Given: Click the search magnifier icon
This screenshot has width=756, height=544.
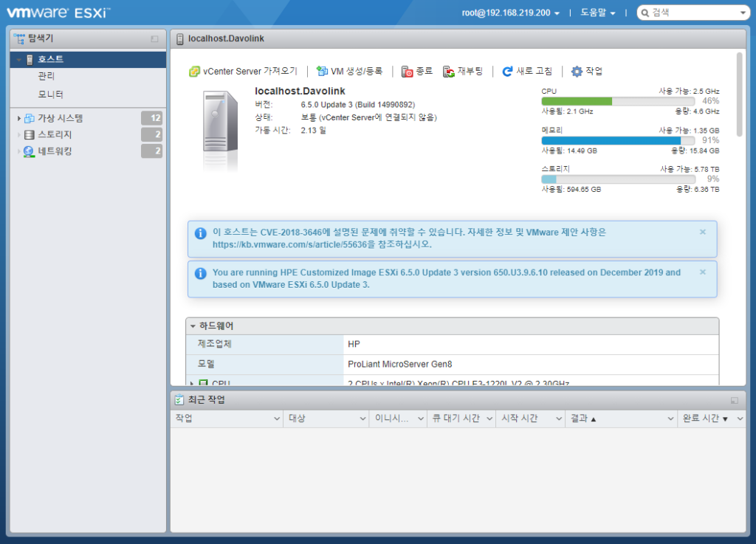Looking at the screenshot, I should coord(645,13).
